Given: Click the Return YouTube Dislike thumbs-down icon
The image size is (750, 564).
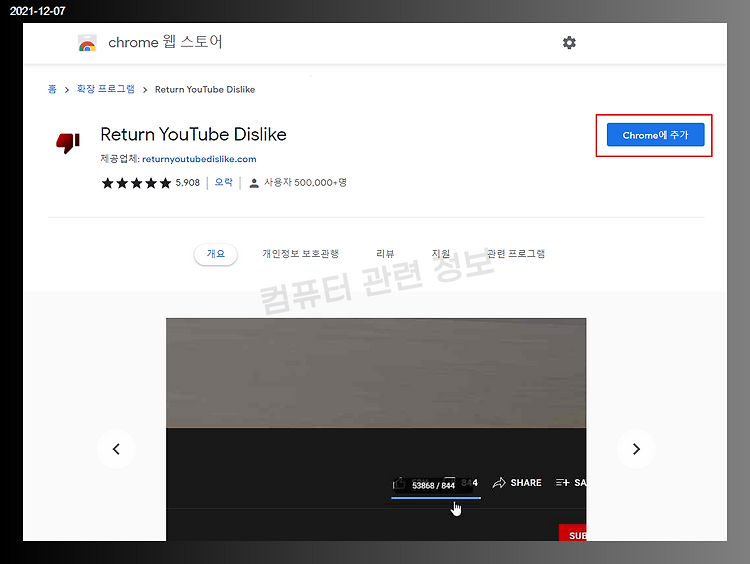Looking at the screenshot, I should click(x=68, y=143).
